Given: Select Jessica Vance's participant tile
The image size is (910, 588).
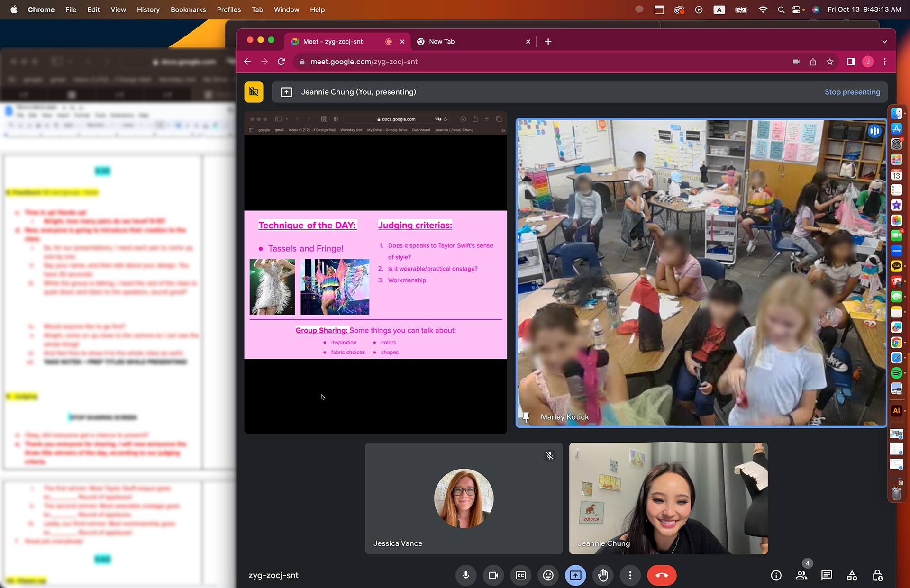Looking at the screenshot, I should point(464,498).
